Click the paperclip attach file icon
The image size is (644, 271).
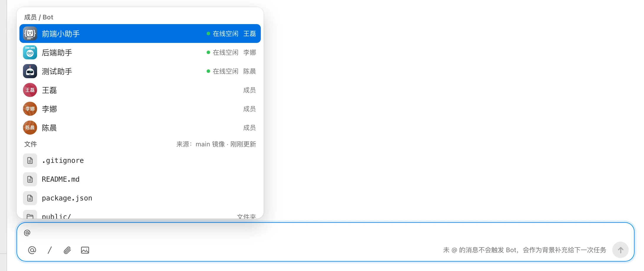click(x=67, y=250)
